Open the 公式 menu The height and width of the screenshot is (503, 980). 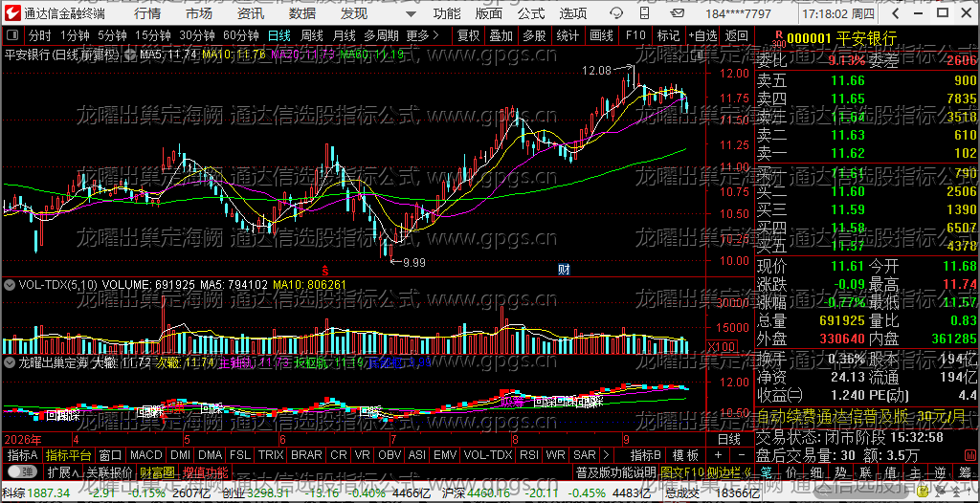click(x=530, y=13)
